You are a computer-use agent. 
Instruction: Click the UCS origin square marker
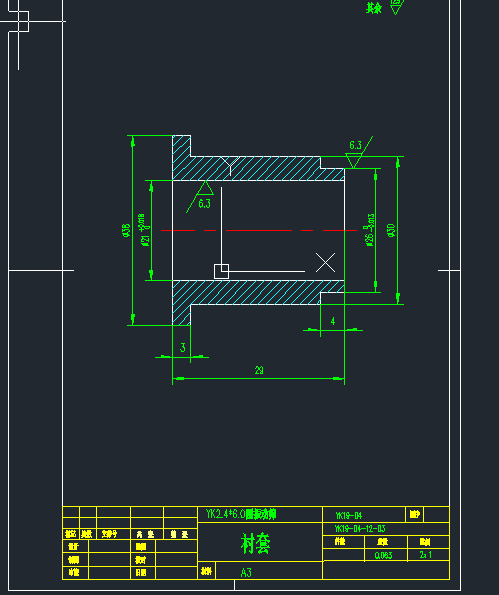point(222,271)
